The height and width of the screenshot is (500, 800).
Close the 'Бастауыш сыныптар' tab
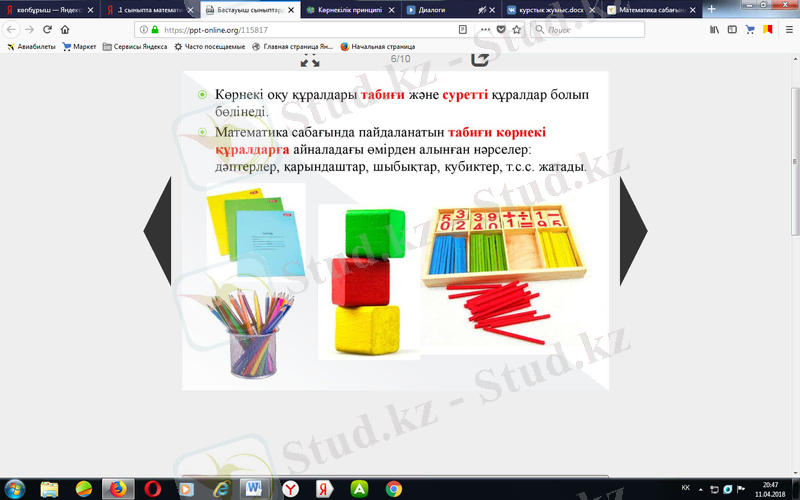291,10
